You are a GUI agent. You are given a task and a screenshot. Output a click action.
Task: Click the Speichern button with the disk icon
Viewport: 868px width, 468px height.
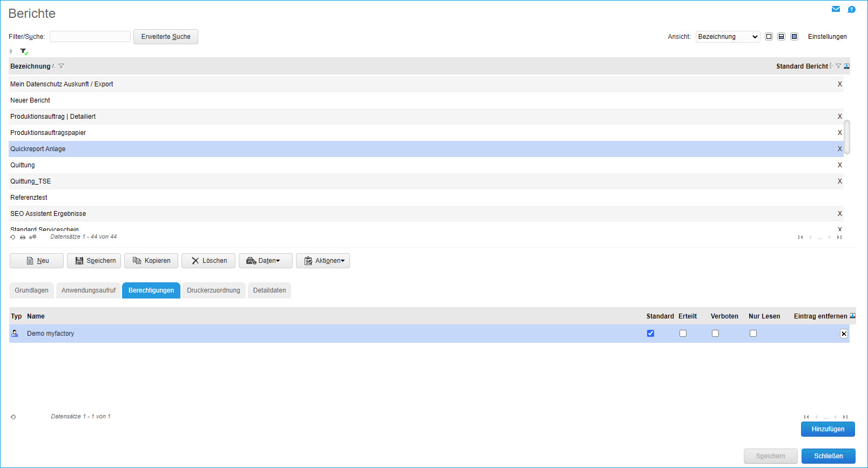click(x=94, y=261)
